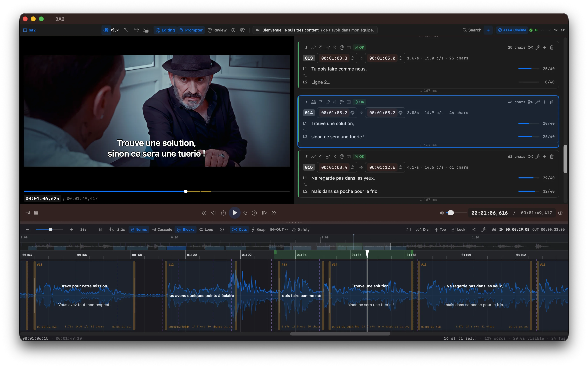Screen dimensions: 588x367
Task: Click the Safety button in the timeline toolbar
Action: point(301,229)
